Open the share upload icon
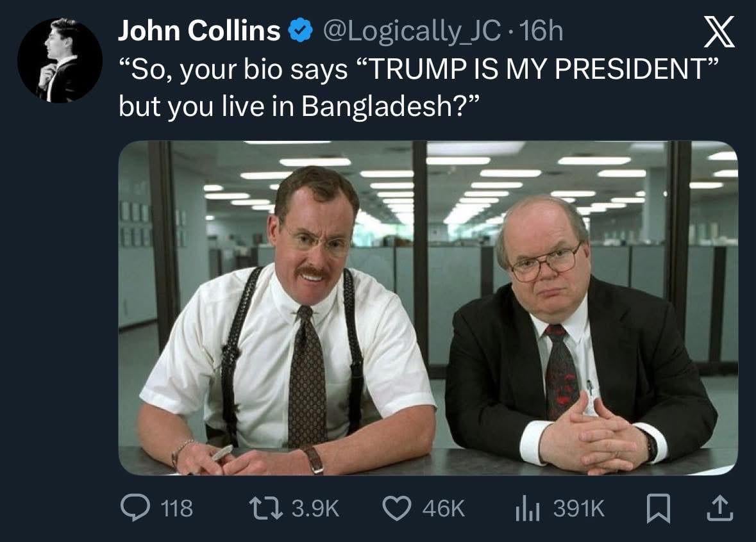The height and width of the screenshot is (542, 756). click(x=720, y=509)
